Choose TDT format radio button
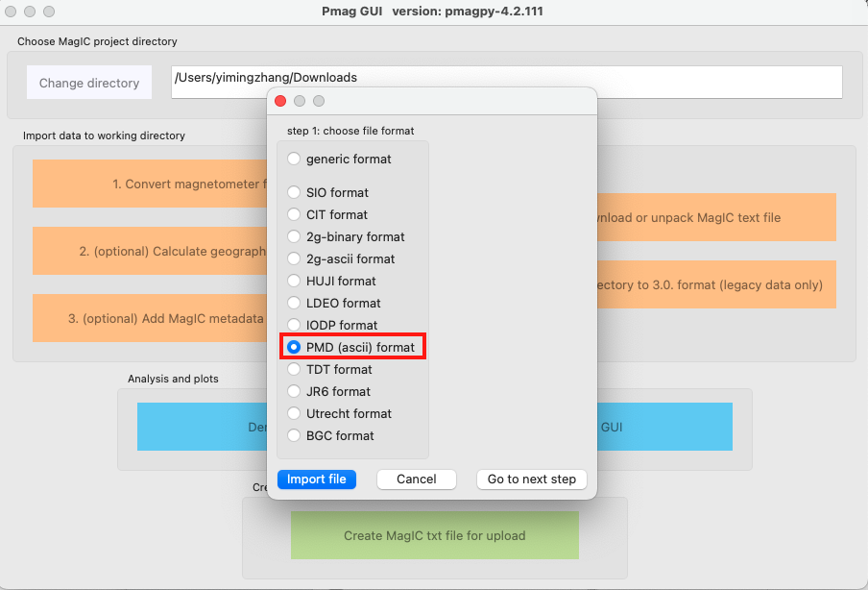 (x=293, y=369)
